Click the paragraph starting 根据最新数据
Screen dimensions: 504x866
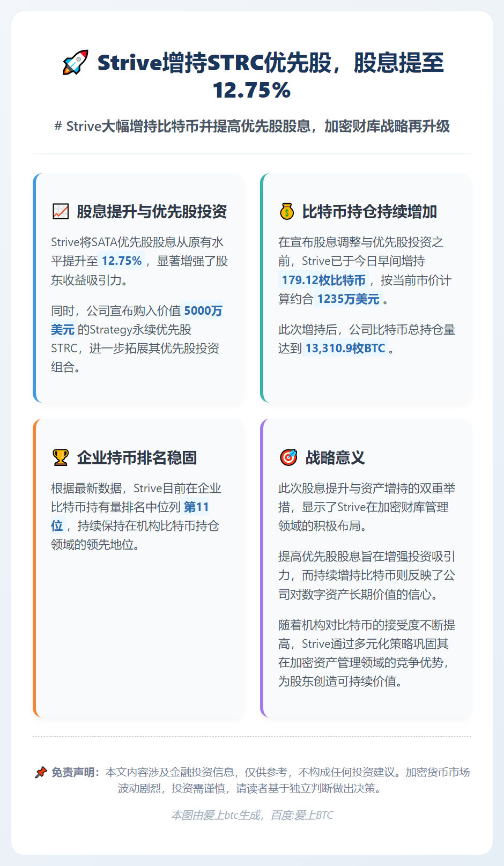point(137,516)
